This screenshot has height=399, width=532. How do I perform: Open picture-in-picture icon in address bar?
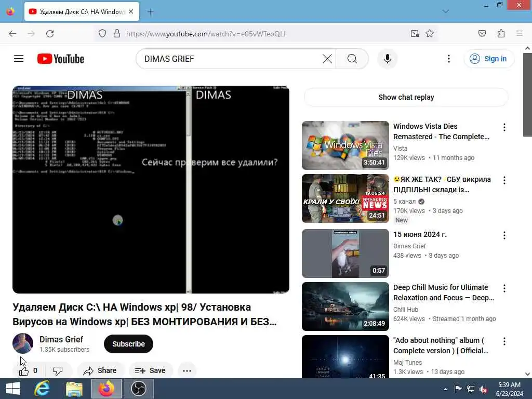click(x=415, y=34)
